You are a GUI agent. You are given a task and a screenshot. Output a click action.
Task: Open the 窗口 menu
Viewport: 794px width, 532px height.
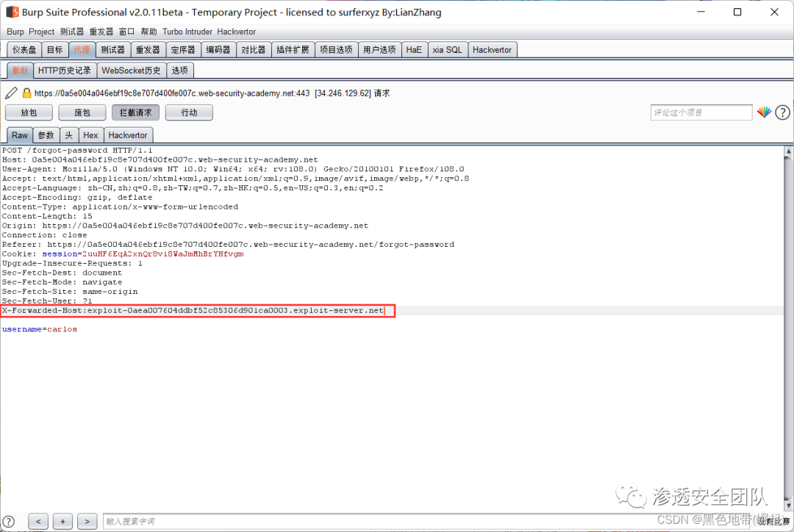coord(126,32)
